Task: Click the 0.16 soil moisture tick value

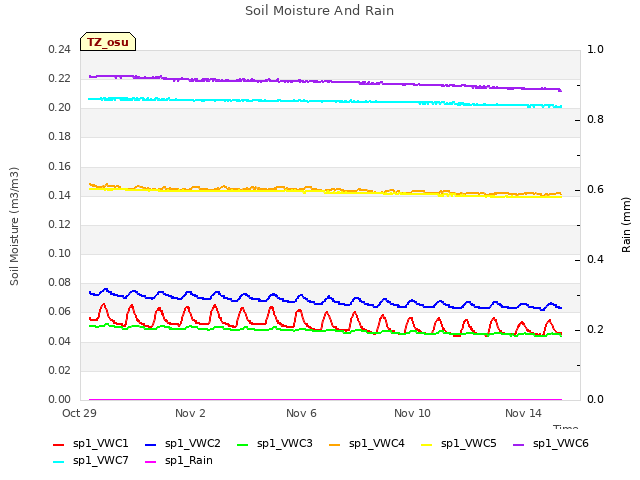Action: point(60,166)
